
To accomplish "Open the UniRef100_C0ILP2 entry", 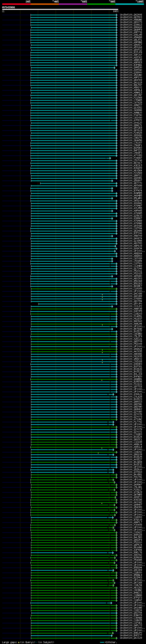I will click(x=131, y=306).
